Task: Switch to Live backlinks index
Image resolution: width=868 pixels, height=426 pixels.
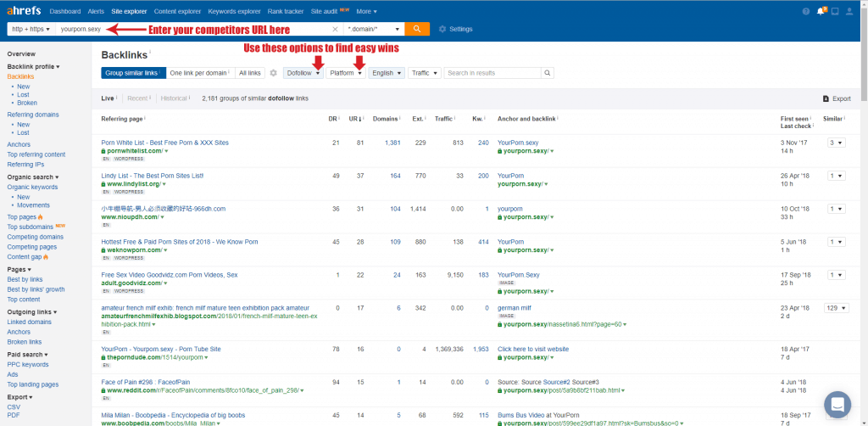Action: coord(108,98)
